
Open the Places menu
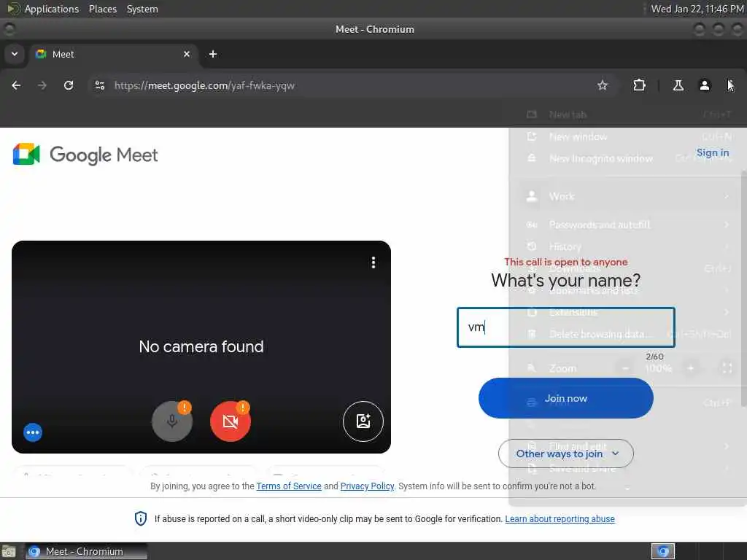pos(102,9)
